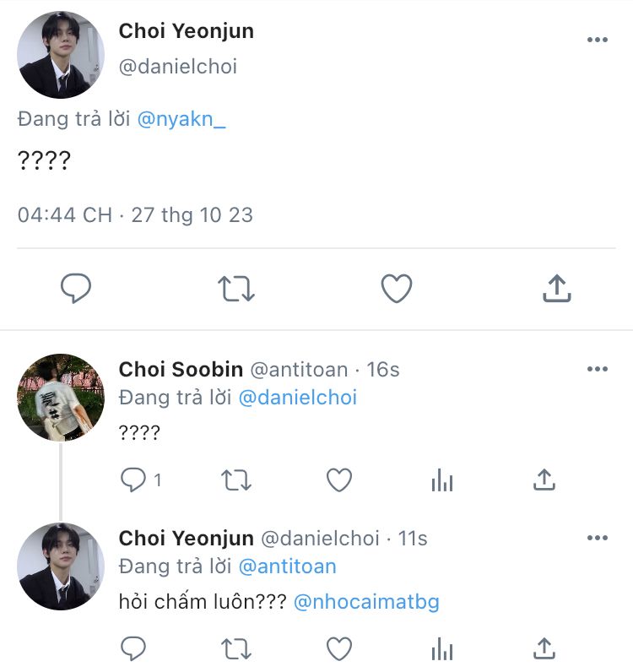This screenshot has height=672, width=633.
Task: View analytics for Choi Soobin's reply
Action: coord(441,480)
